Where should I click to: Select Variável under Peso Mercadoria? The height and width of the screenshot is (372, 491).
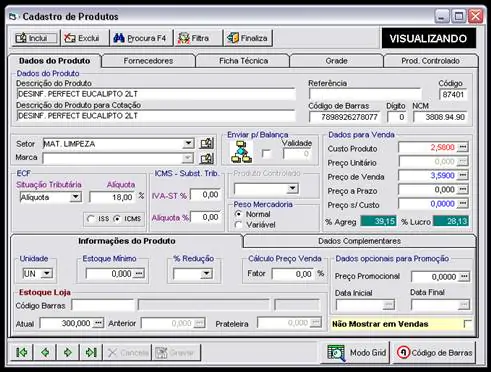click(238, 225)
